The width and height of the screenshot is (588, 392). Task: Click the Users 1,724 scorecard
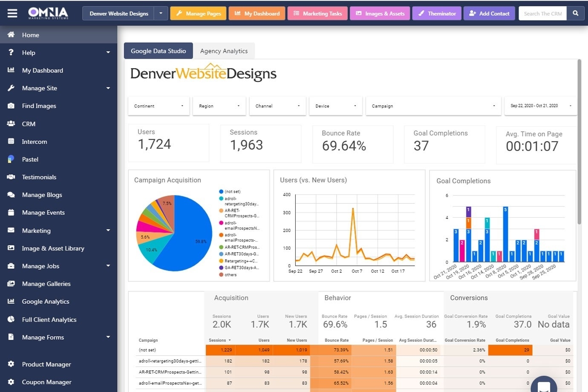168,143
